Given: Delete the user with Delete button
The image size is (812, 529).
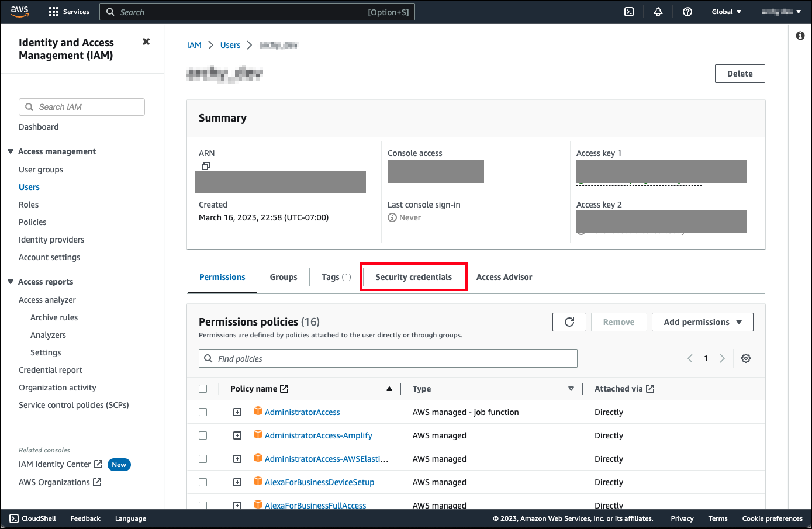Looking at the screenshot, I should click(740, 74).
